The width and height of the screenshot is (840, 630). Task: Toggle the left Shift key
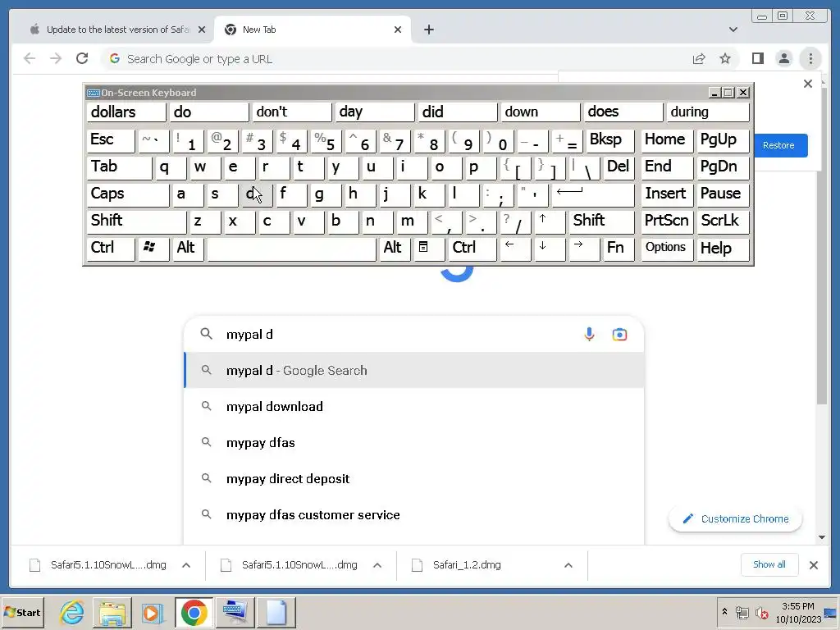tap(136, 221)
